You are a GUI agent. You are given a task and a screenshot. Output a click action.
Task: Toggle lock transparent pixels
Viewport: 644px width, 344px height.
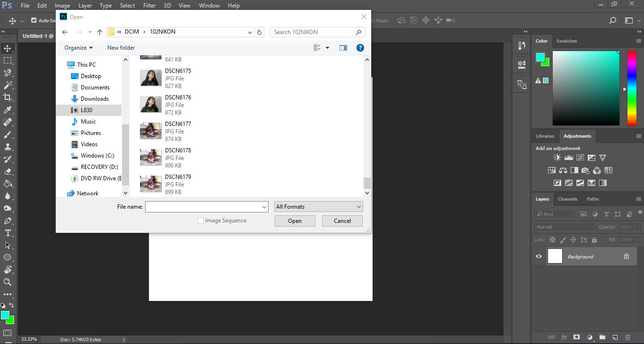coord(552,240)
